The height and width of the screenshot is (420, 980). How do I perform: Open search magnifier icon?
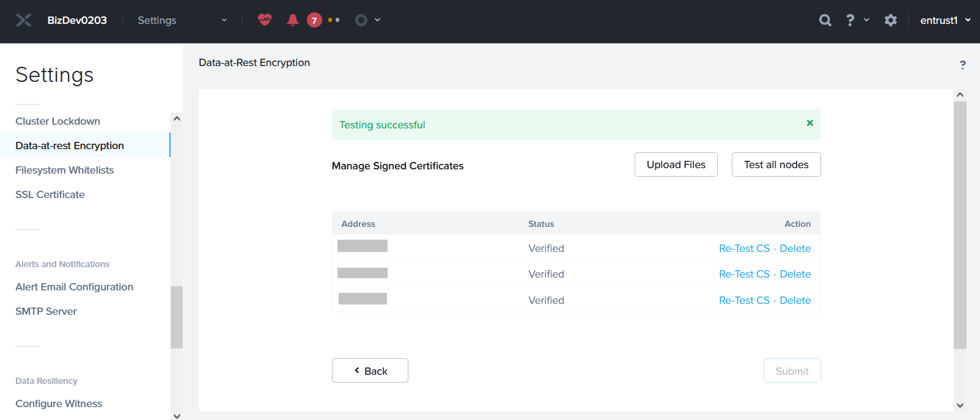point(825,20)
